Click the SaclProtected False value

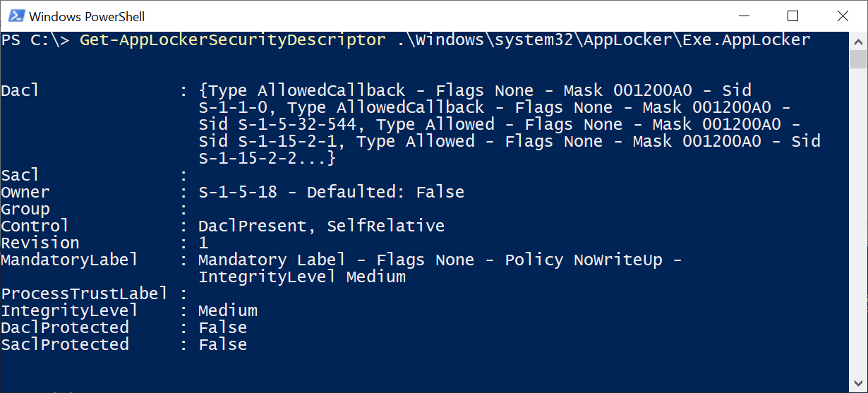(223, 344)
